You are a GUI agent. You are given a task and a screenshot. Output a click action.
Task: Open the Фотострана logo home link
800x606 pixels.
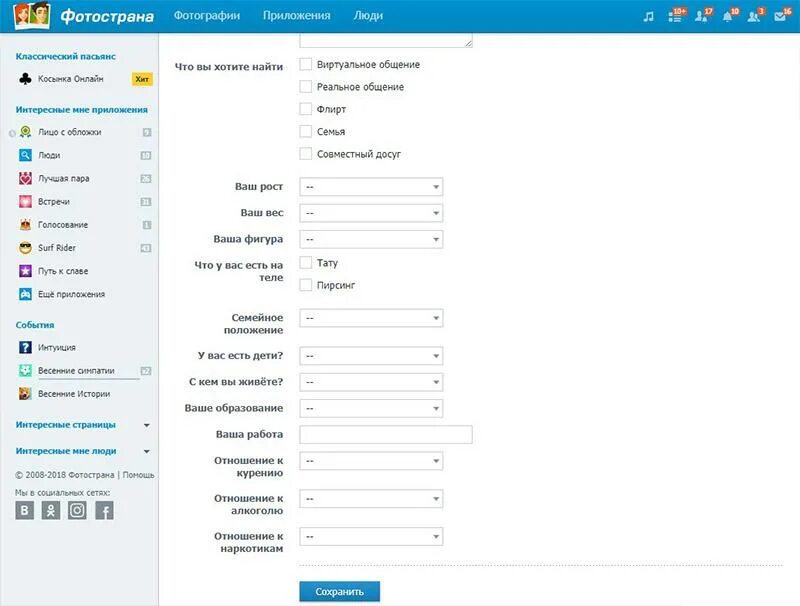coord(84,16)
